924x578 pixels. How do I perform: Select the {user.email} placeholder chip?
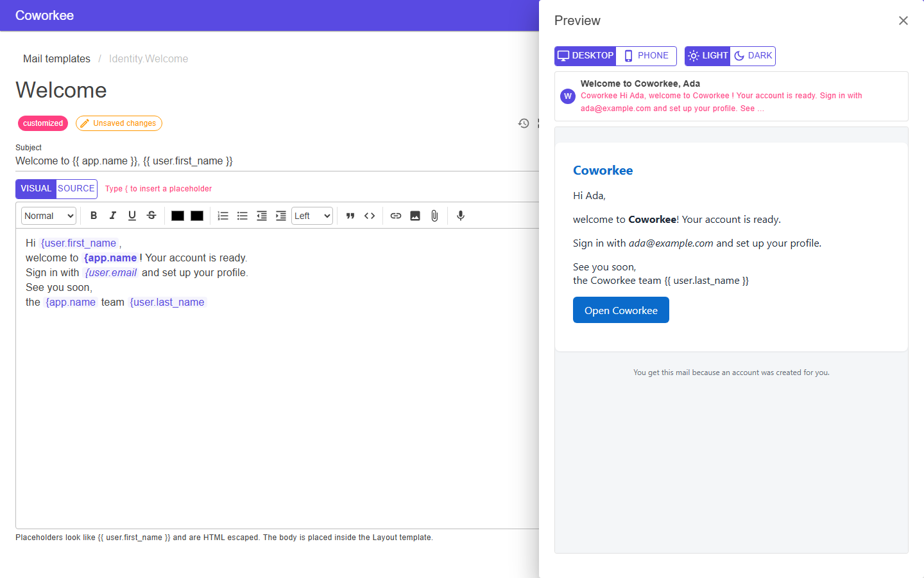point(111,272)
